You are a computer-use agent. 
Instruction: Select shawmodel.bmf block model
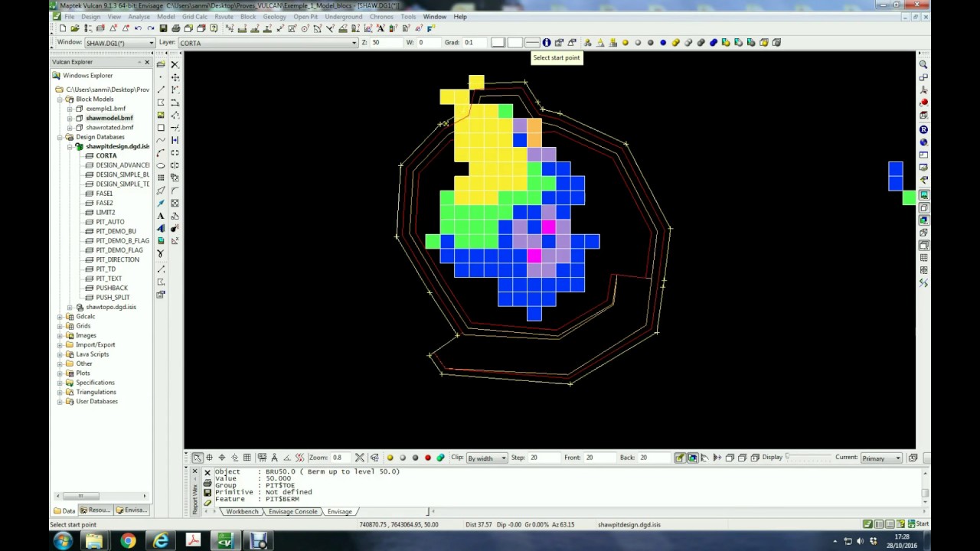[109, 118]
